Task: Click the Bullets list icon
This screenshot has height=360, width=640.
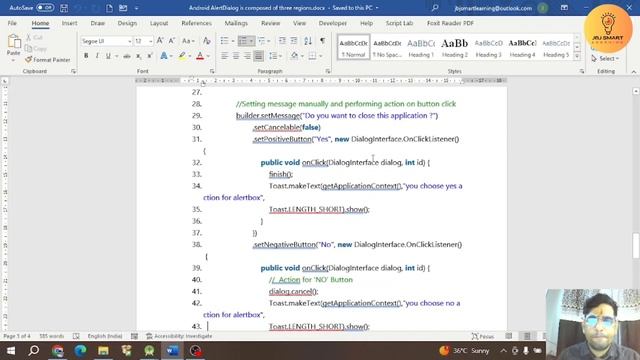Action: pos(224,41)
